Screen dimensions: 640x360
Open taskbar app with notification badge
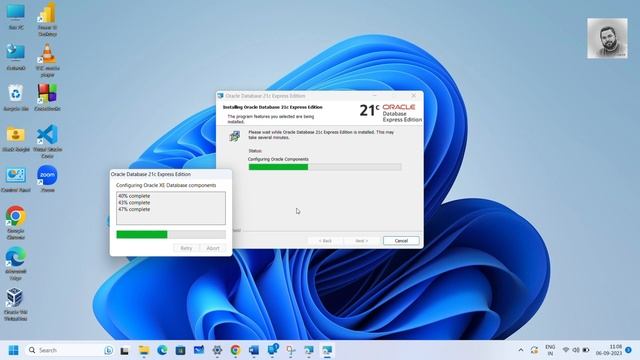coord(272,350)
